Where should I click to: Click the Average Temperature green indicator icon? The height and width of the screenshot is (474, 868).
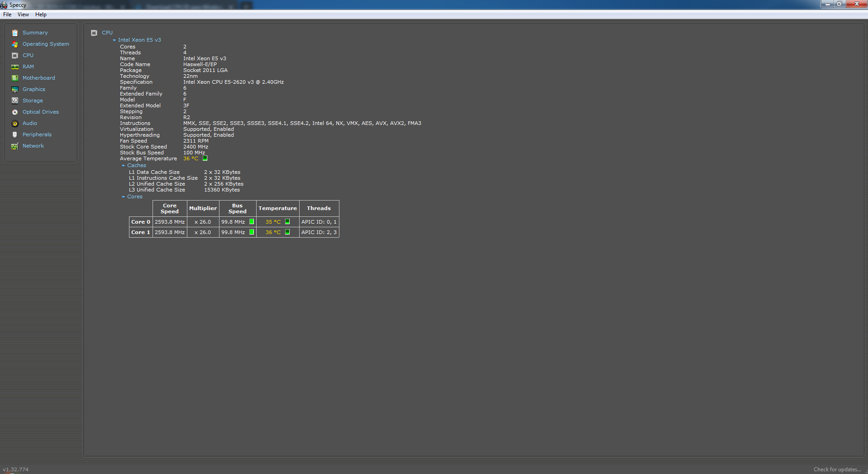(205, 158)
